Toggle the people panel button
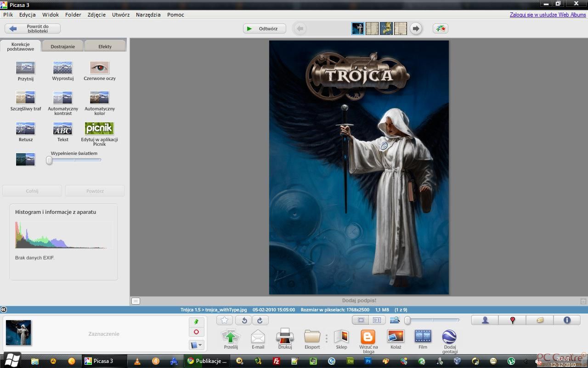This screenshot has height=368, width=588. click(x=485, y=320)
